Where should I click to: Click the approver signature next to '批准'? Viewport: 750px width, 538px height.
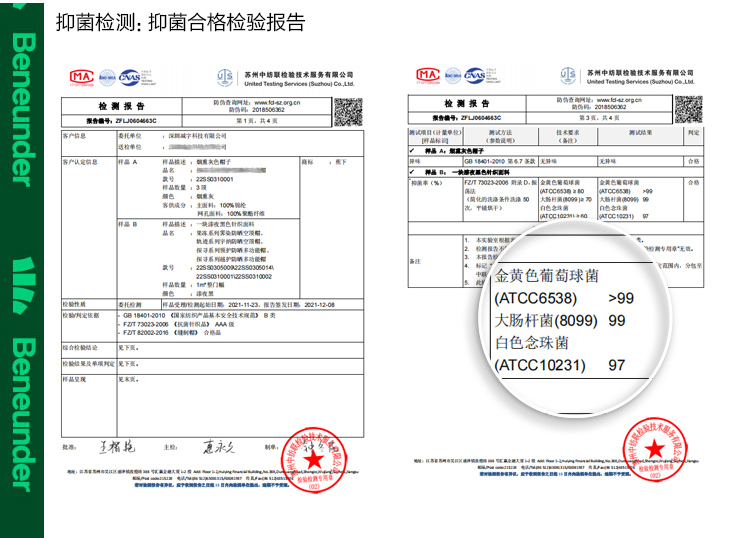tap(118, 447)
